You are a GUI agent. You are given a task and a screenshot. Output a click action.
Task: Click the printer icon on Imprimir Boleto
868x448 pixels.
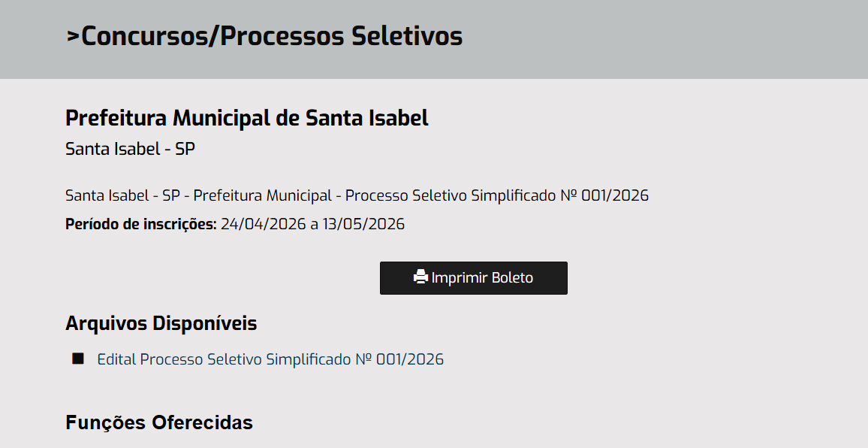point(423,277)
